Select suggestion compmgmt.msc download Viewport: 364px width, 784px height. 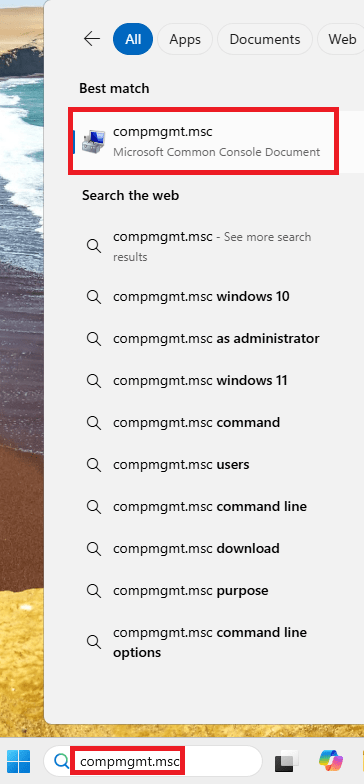pyautogui.click(x=196, y=548)
